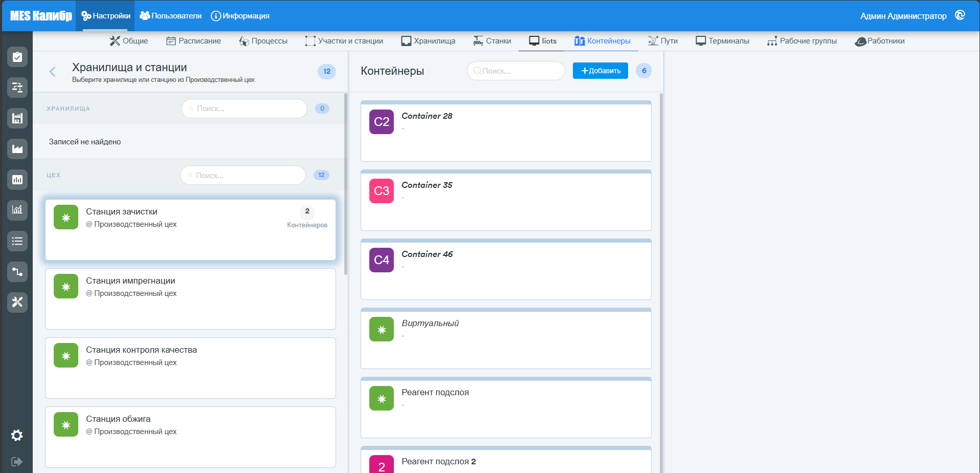This screenshot has width=980, height=473.
Task: Click the green icon of Реагент подслоя
Action: pos(382,398)
